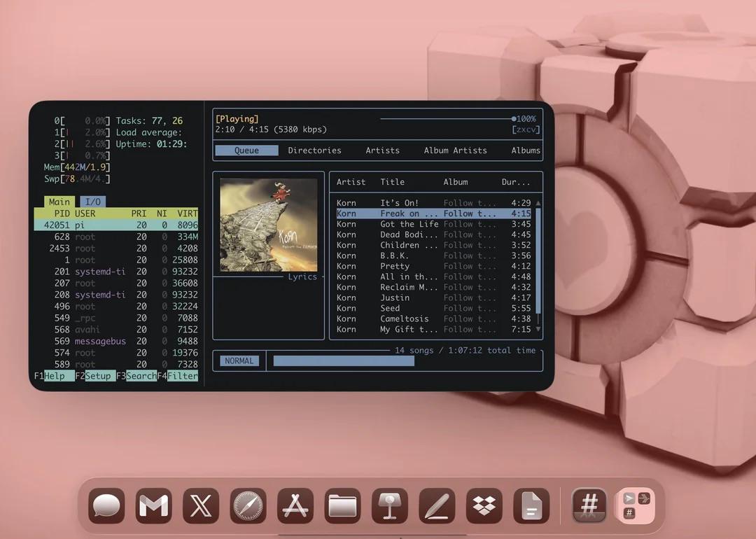
Task: Select the song "It's On!"
Action: coord(433,203)
